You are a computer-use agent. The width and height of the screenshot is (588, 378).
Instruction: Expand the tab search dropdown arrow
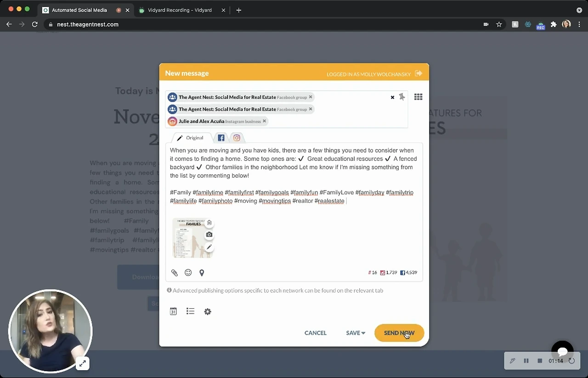pos(579,10)
